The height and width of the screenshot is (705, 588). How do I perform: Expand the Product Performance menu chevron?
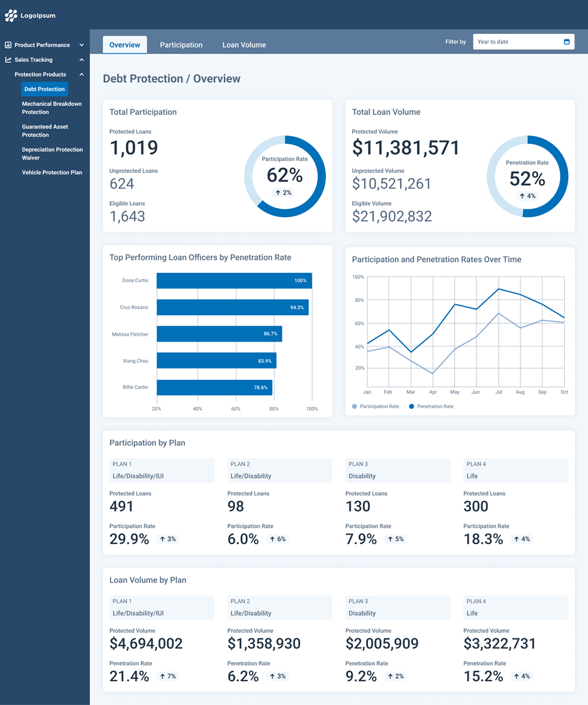click(x=82, y=45)
